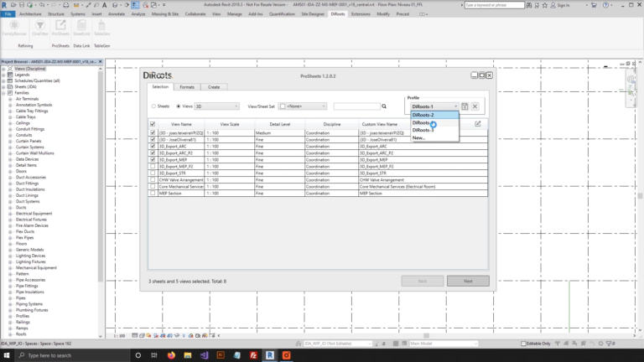Expand the Sheets (JDA) node in Project Browser

(3, 86)
